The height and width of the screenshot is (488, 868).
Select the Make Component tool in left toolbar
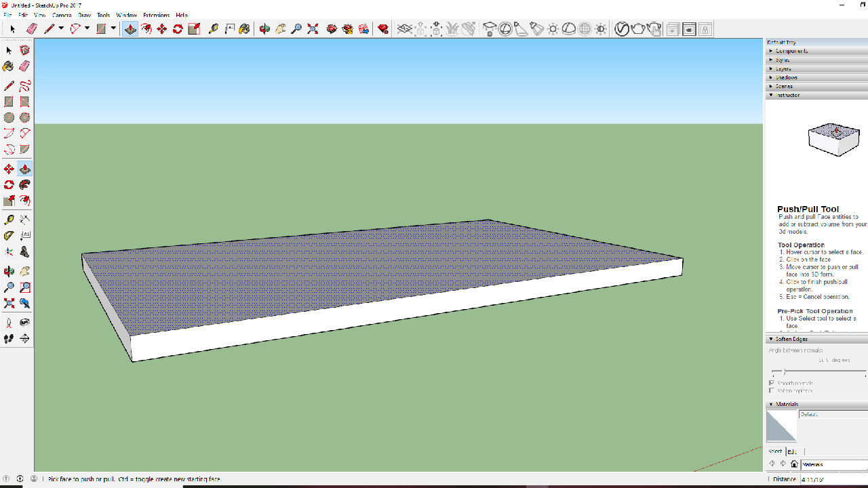(24, 50)
